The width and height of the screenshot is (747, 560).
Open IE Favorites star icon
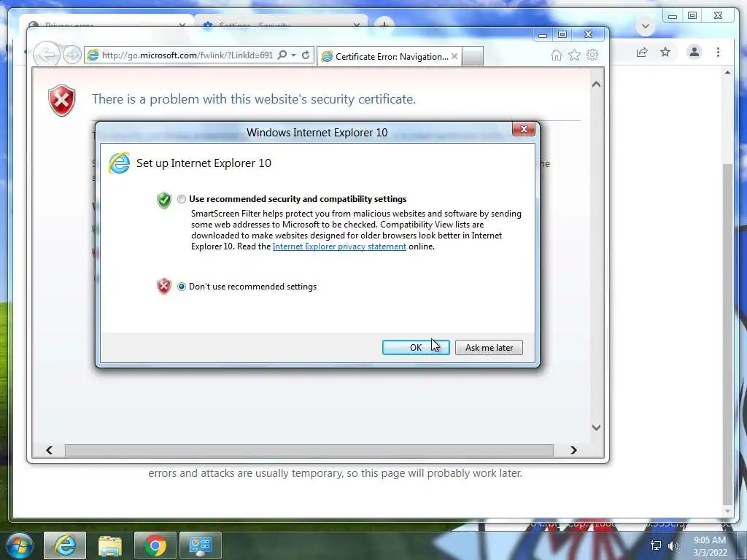coord(575,55)
